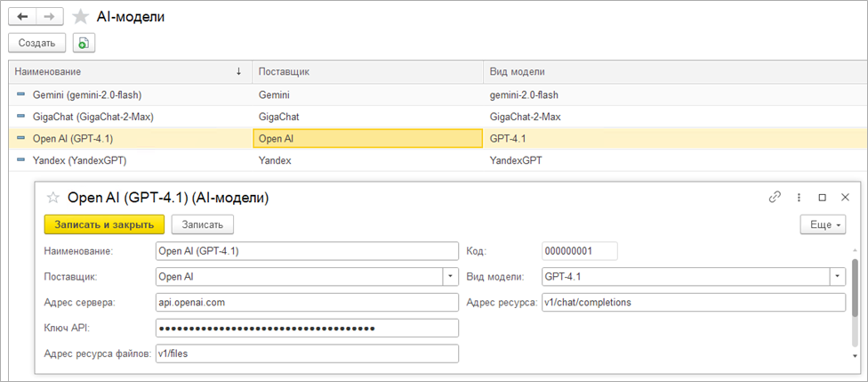Click the Записать button
This screenshot has width=868, height=382.
coord(203,224)
